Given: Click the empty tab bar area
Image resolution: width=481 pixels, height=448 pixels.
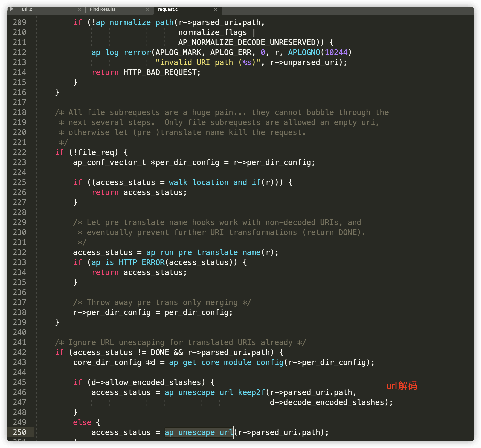Looking at the screenshot, I should pyautogui.click(x=346, y=11).
